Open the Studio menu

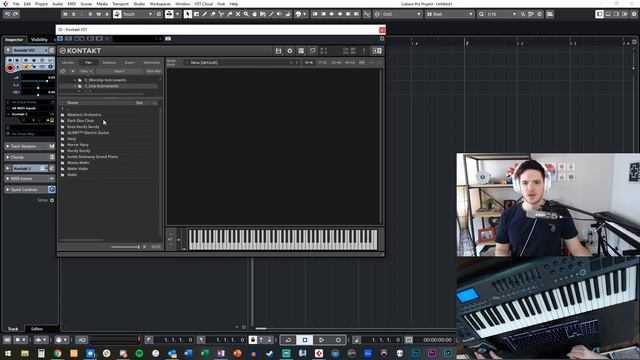click(x=139, y=4)
